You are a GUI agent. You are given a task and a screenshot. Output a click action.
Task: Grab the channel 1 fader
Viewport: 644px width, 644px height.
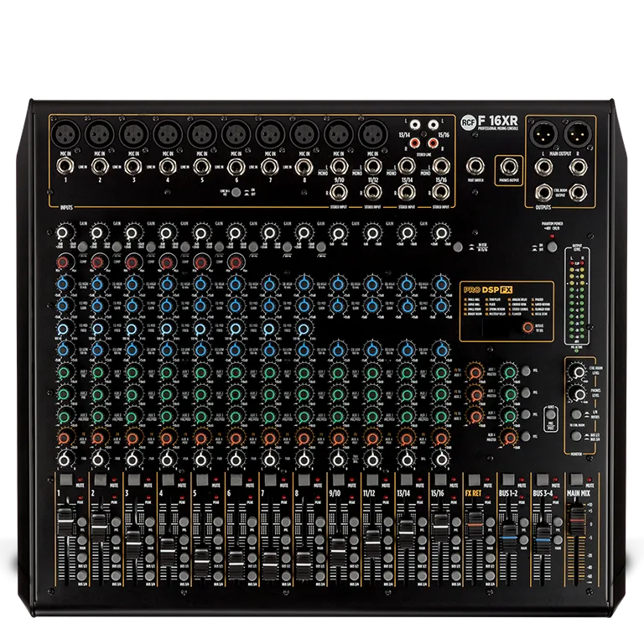pos(65,521)
